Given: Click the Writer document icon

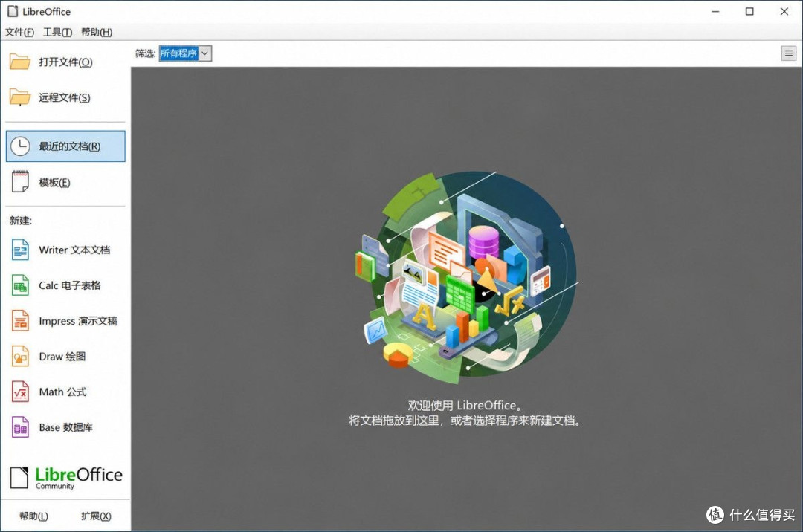Looking at the screenshot, I should pos(20,250).
